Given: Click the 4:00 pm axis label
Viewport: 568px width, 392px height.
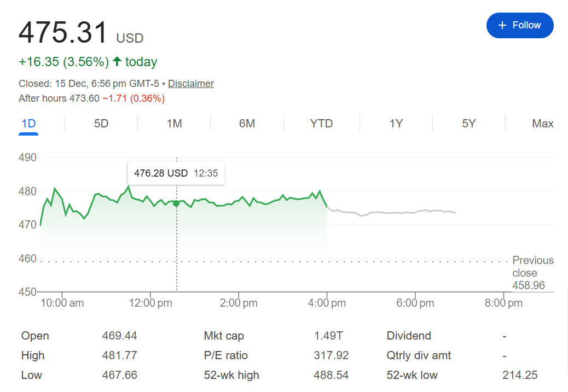Looking at the screenshot, I should (327, 303).
